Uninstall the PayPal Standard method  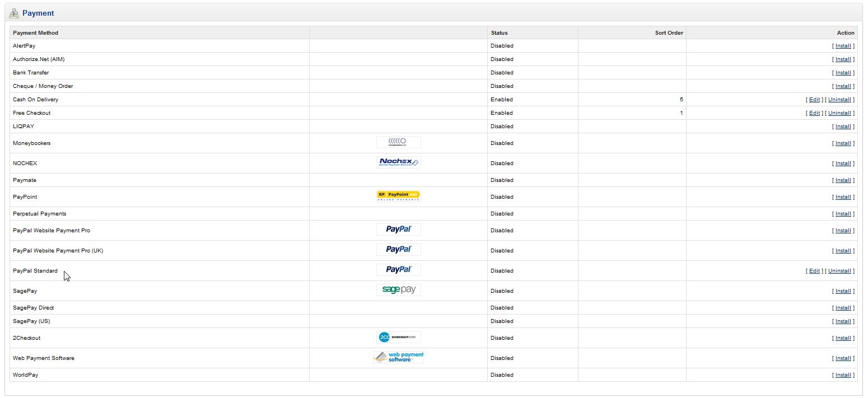coord(839,271)
